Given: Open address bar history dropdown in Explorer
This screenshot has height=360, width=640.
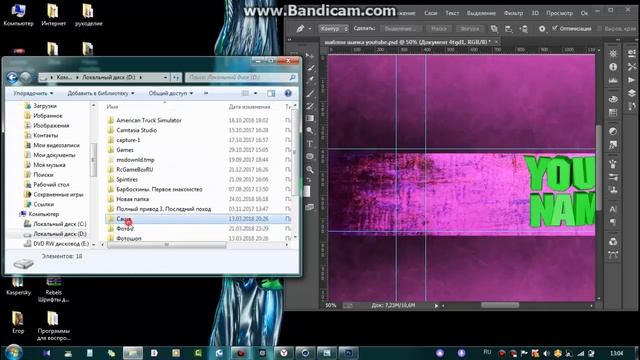Looking at the screenshot, I should point(165,77).
